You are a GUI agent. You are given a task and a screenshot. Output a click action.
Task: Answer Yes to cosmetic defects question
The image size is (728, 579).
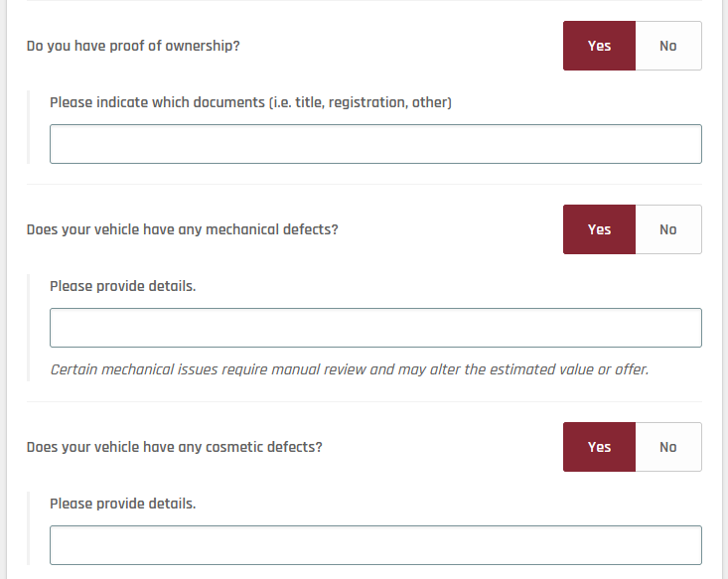point(599,447)
